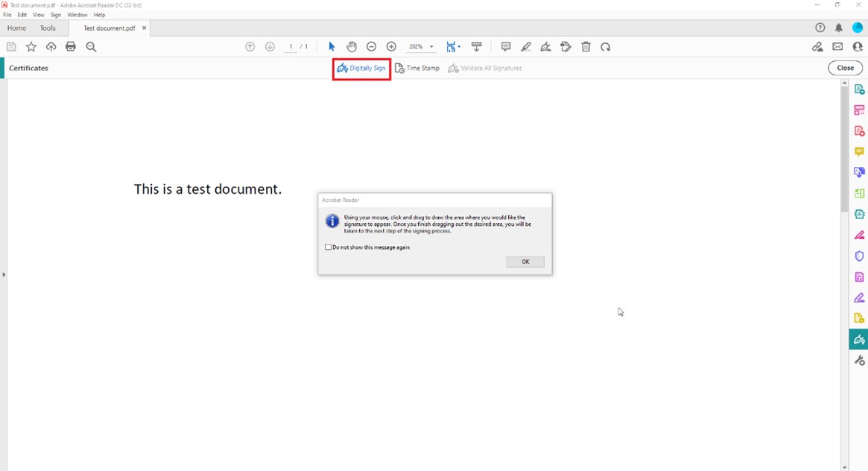Screen dimensions: 868x471
Task: Open document search with the magnifier icon
Action: coord(91,46)
